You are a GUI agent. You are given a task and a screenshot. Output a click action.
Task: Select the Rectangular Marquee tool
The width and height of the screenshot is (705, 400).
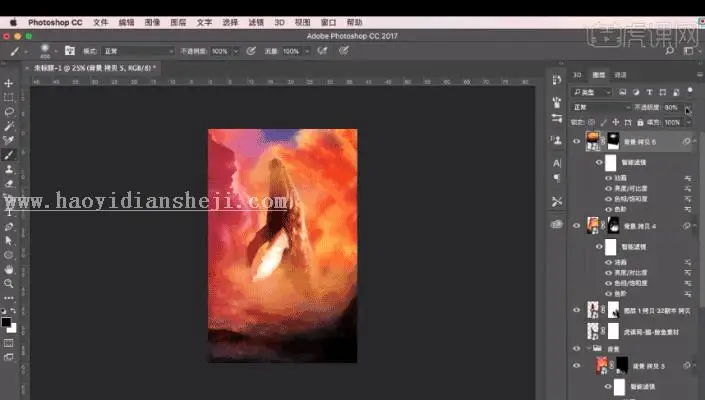(9, 97)
